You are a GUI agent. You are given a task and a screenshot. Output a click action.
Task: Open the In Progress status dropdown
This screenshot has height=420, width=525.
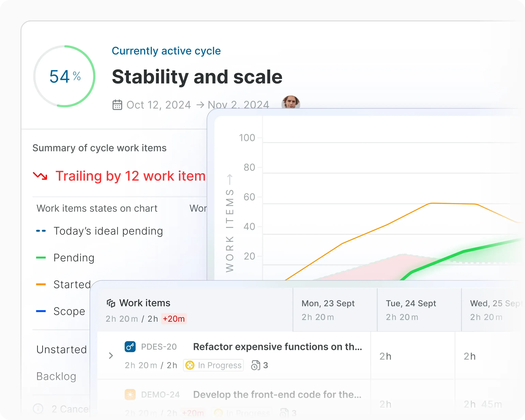(x=214, y=365)
